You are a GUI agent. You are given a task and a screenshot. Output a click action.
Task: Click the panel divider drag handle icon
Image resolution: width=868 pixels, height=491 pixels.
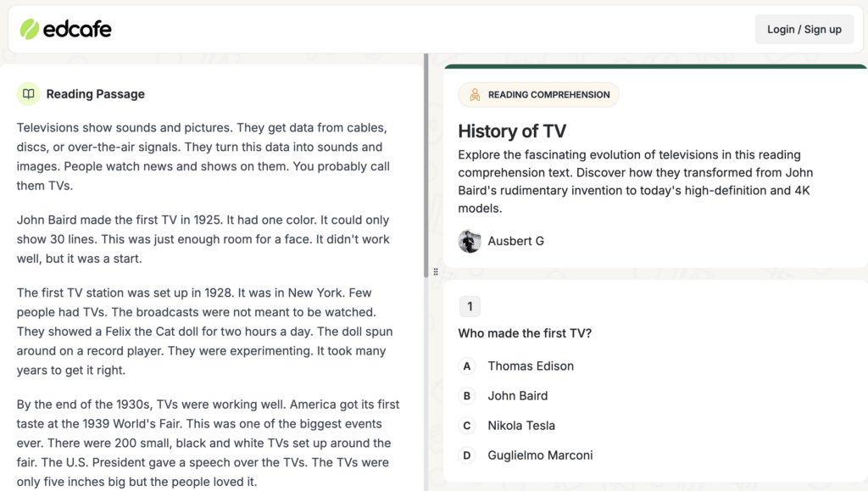[436, 272]
